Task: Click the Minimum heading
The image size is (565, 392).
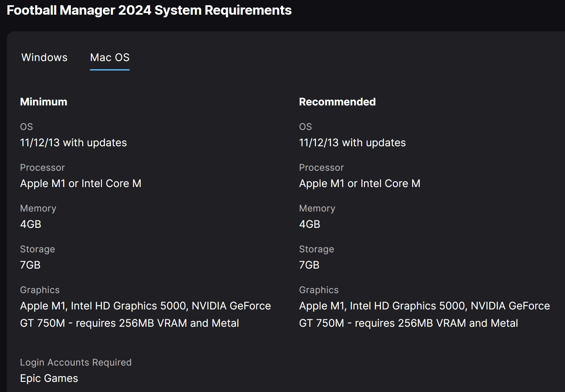Action: tap(43, 102)
